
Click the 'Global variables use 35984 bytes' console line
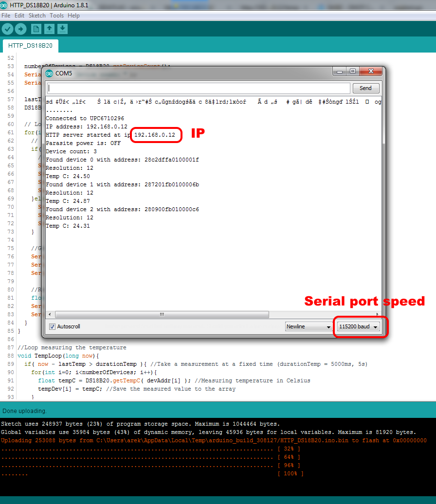(208, 432)
